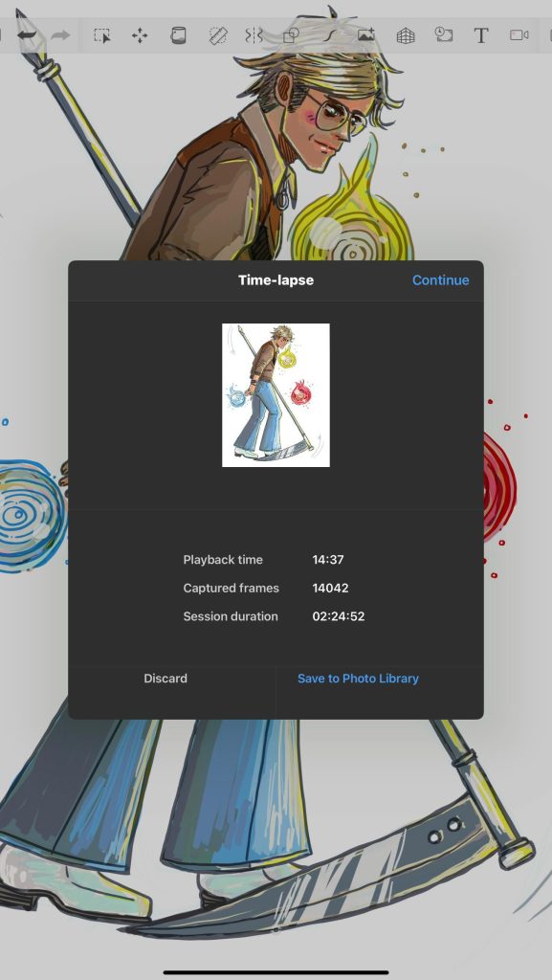Tap the Session duration label

click(231, 615)
